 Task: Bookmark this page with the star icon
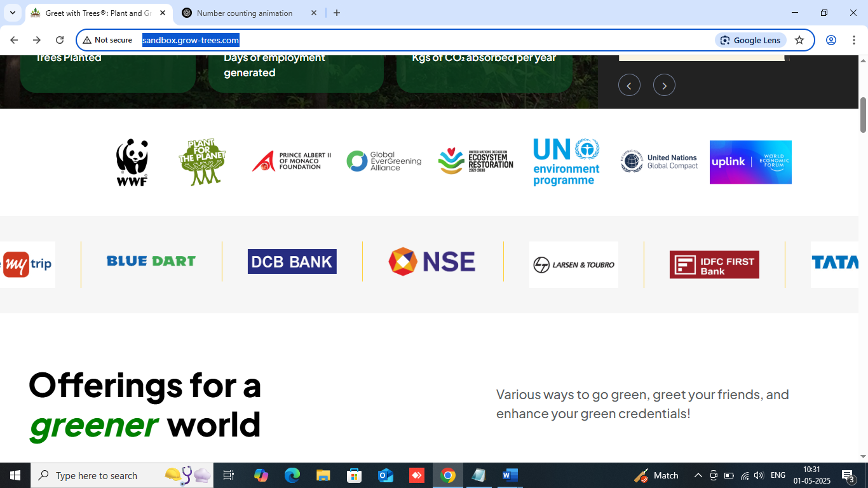pyautogui.click(x=799, y=40)
